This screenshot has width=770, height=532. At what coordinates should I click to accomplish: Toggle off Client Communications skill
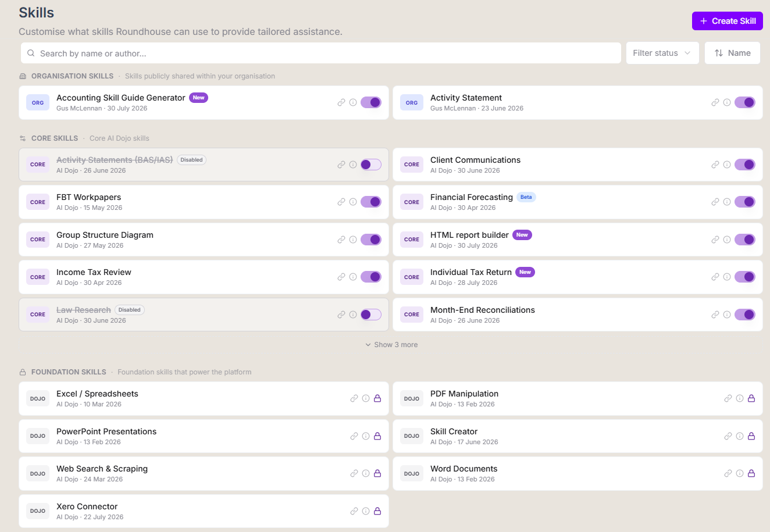point(745,165)
